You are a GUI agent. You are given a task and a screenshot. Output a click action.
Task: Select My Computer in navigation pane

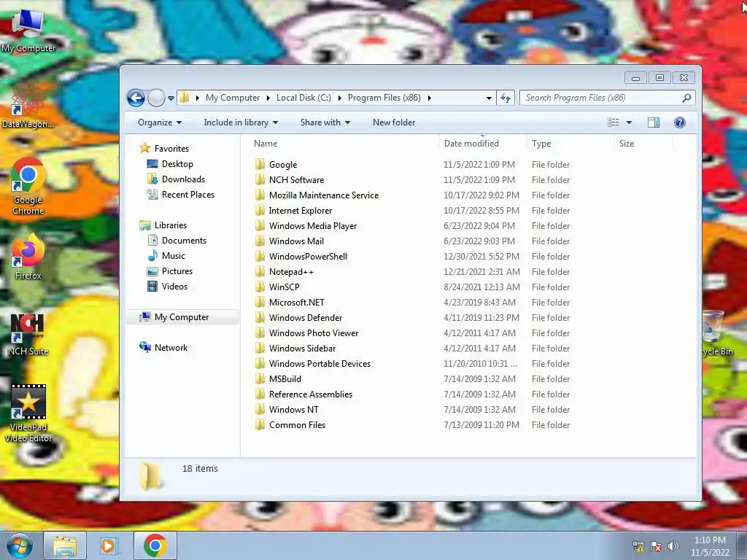pos(182,317)
